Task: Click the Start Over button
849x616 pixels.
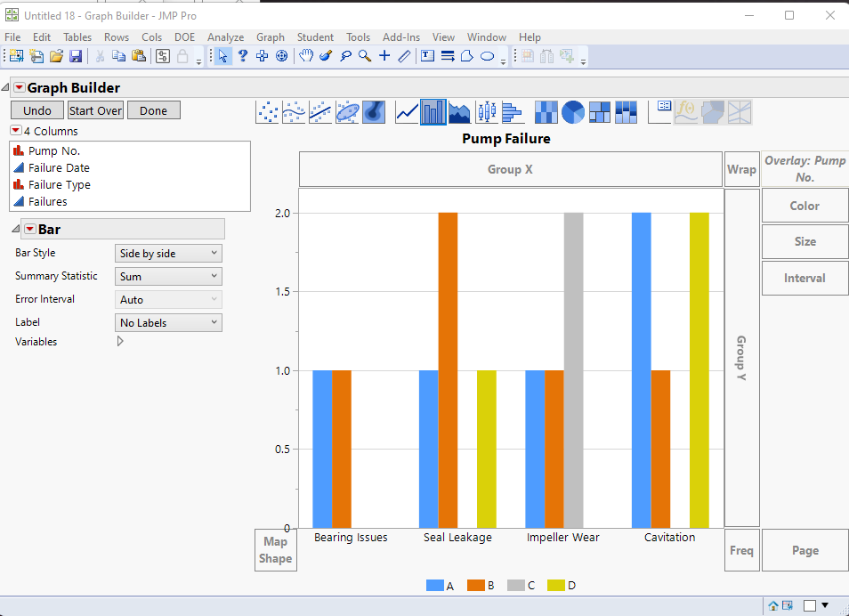Action: point(95,110)
